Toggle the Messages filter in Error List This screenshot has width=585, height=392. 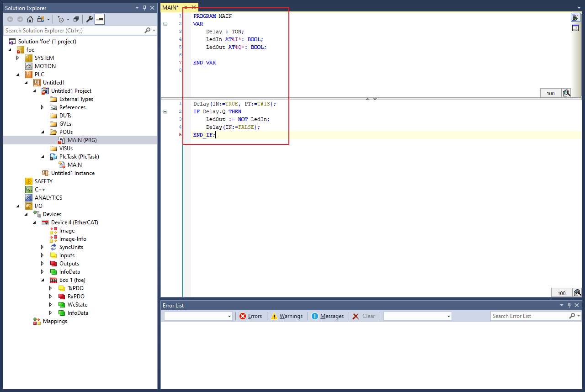point(328,316)
